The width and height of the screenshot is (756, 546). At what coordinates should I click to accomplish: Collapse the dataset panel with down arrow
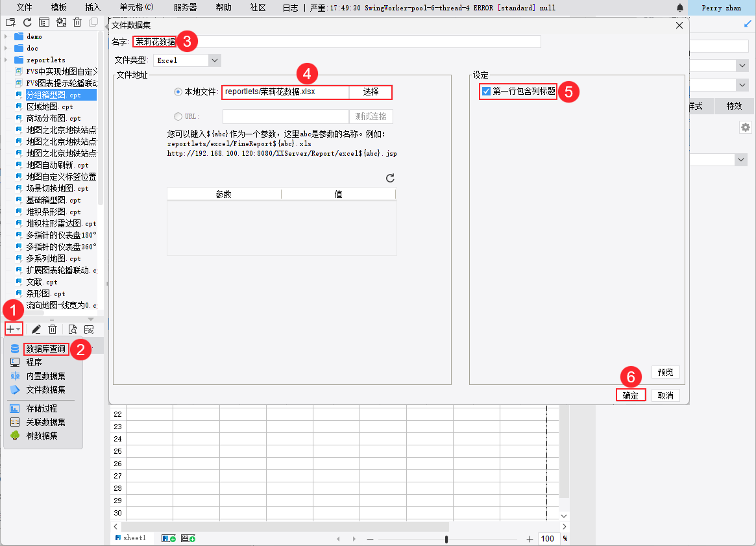[91, 319]
